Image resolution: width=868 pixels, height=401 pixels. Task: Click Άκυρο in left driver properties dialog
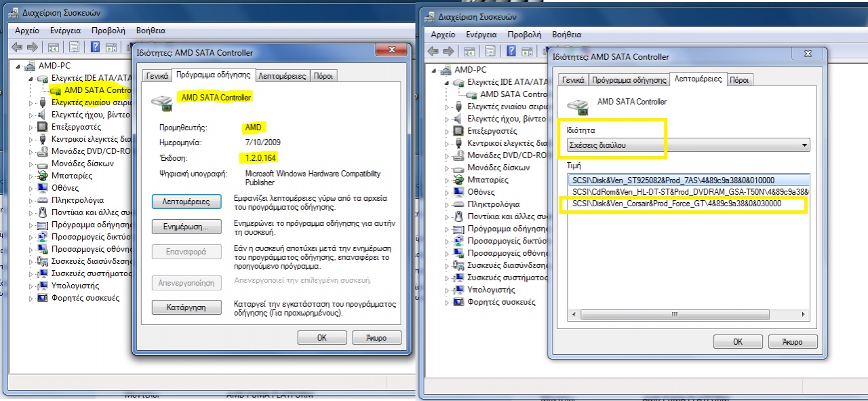(x=377, y=338)
